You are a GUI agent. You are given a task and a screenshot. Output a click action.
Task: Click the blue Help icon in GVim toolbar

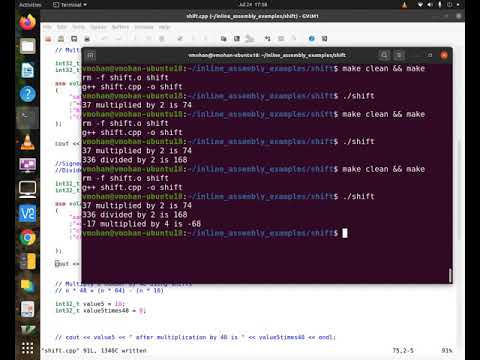click(x=312, y=39)
